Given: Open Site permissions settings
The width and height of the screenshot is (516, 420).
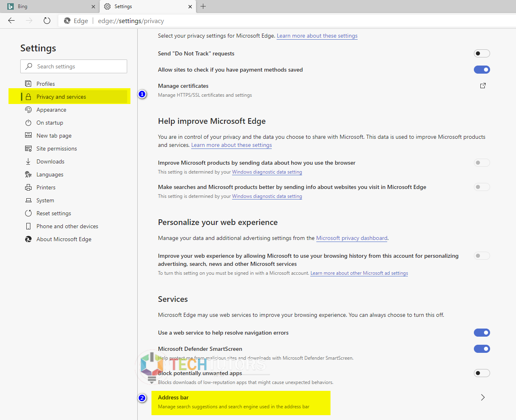Looking at the screenshot, I should tap(74, 148).
